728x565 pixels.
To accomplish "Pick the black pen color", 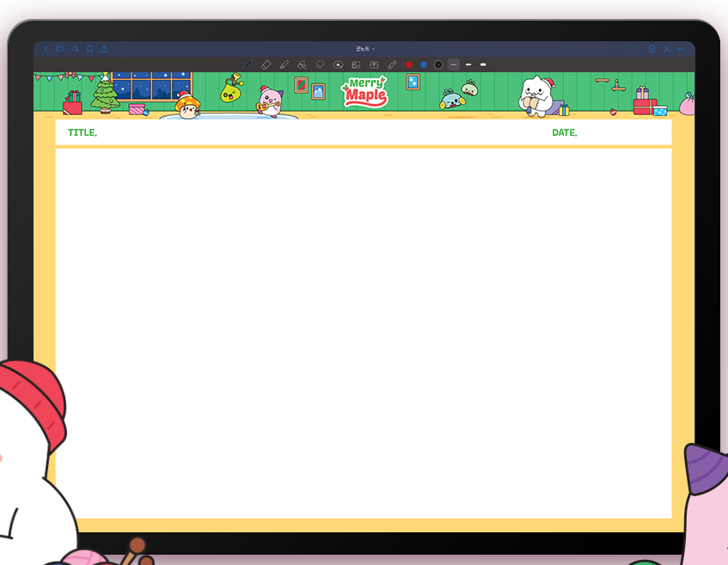I will [438, 64].
